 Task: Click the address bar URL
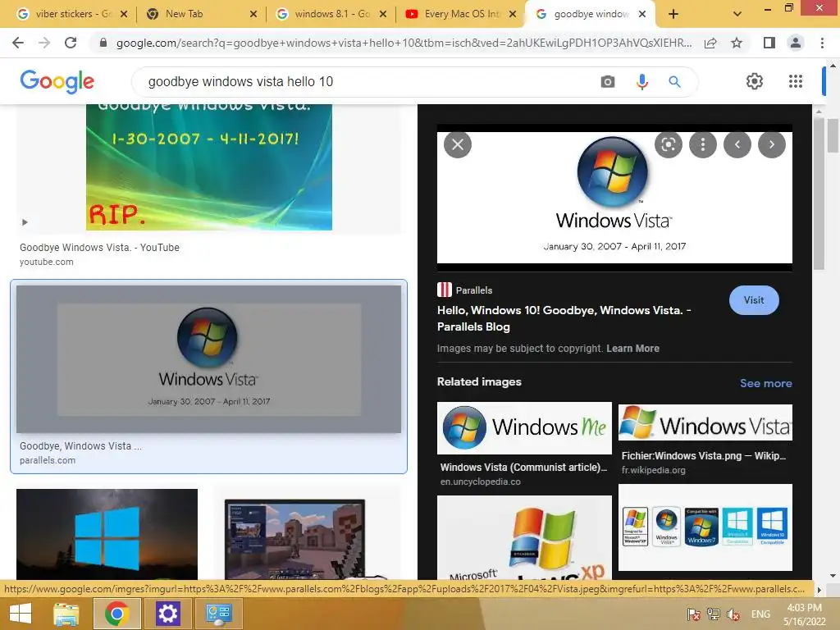[404, 43]
